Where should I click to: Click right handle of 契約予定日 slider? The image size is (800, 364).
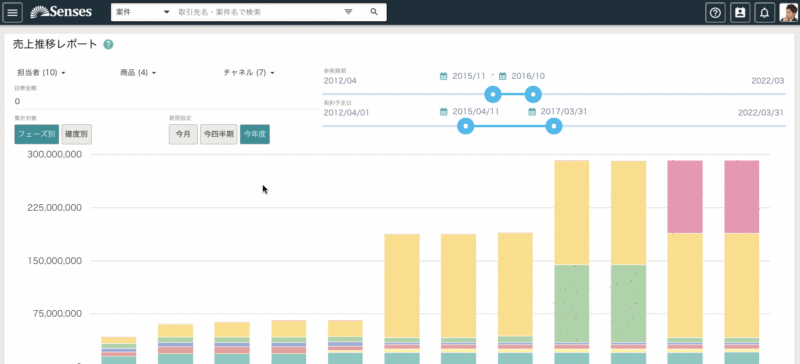[x=554, y=126]
